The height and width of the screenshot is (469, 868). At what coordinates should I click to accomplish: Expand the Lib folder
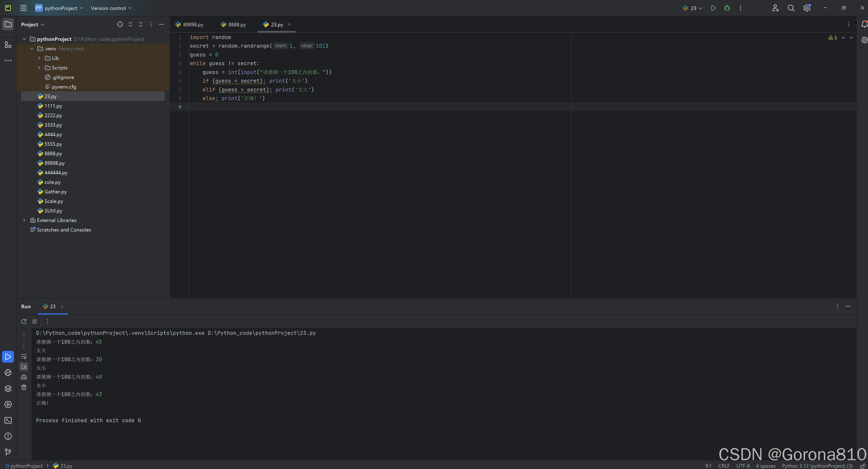(x=39, y=58)
